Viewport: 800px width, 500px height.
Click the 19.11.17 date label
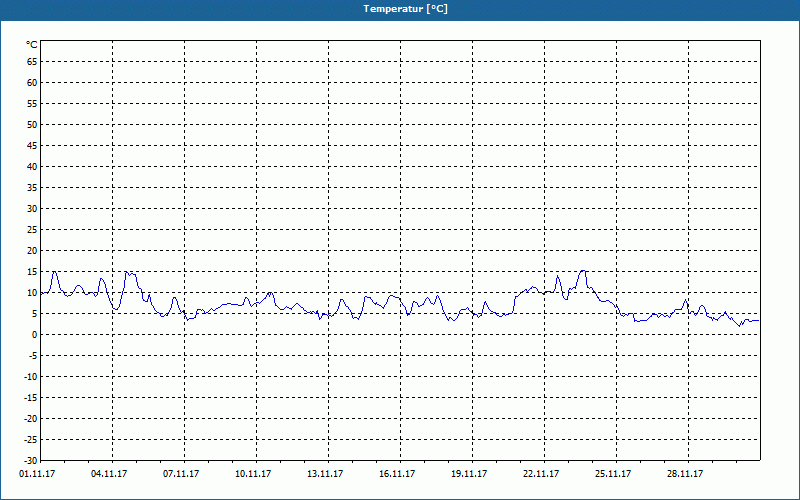469,474
